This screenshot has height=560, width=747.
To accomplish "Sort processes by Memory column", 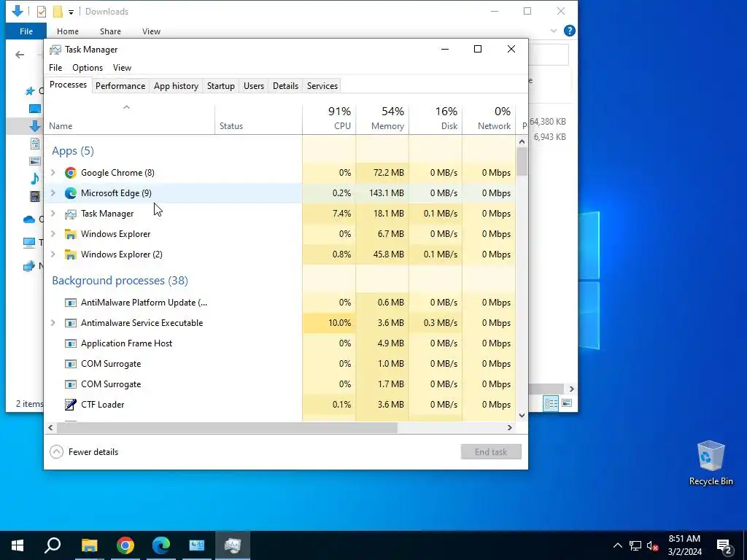I will coord(382,118).
